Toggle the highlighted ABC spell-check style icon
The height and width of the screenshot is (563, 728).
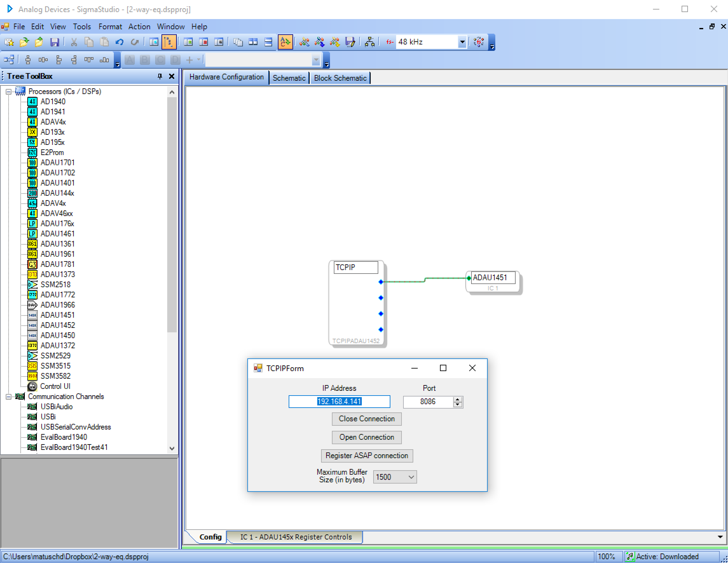(x=285, y=42)
